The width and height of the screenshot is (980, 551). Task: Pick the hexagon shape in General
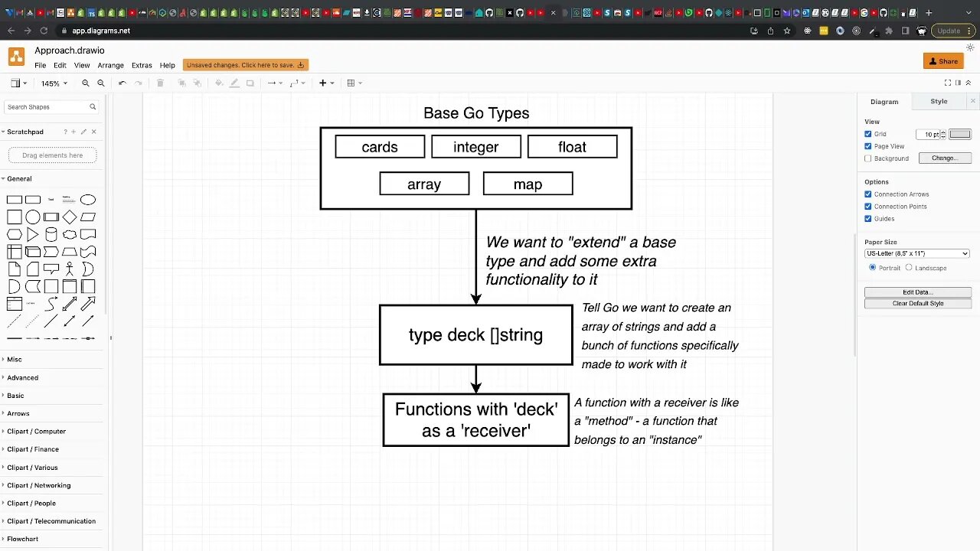point(15,235)
